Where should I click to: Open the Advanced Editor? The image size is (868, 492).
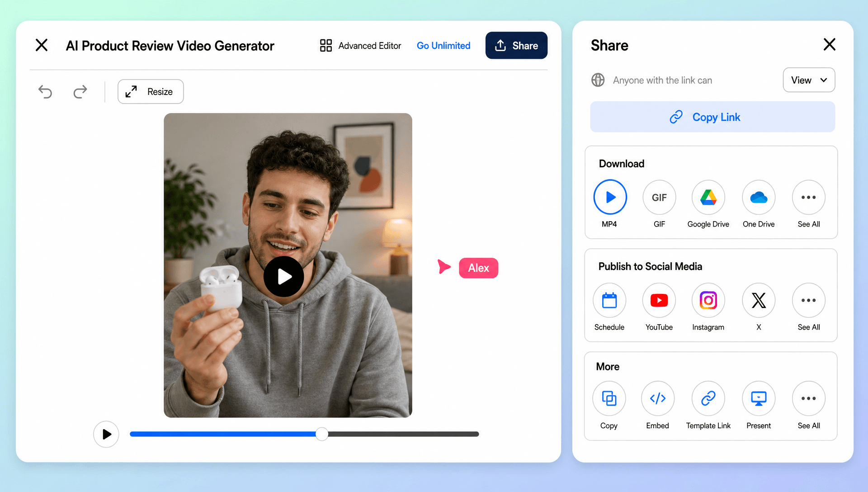pyautogui.click(x=360, y=46)
